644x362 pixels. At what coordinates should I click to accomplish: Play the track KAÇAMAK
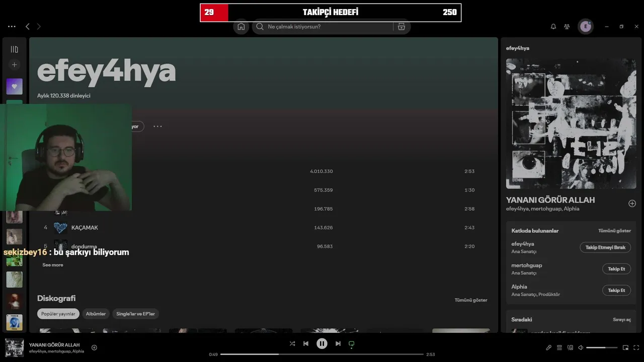tap(85, 228)
